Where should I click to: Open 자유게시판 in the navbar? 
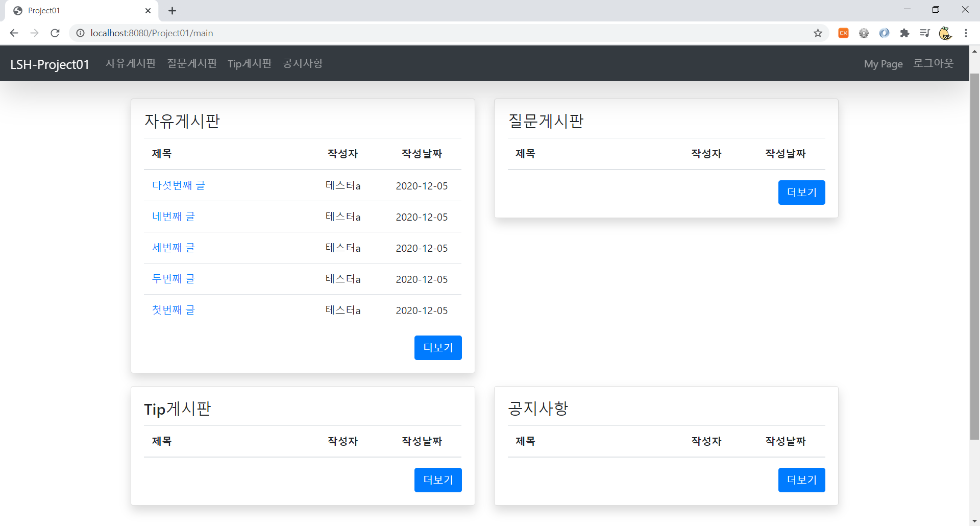pos(131,63)
